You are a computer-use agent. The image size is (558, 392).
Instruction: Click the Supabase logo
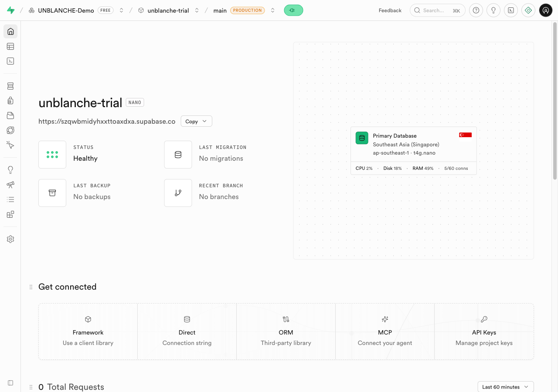click(x=10, y=10)
